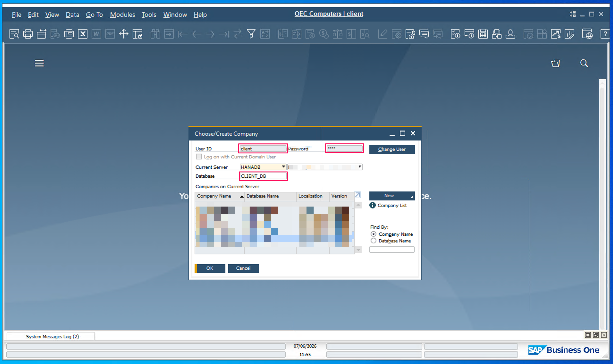Screen dimensions: 613x364
Task: Export to Microsoft Excel via the X icon
Action: tap(83, 34)
